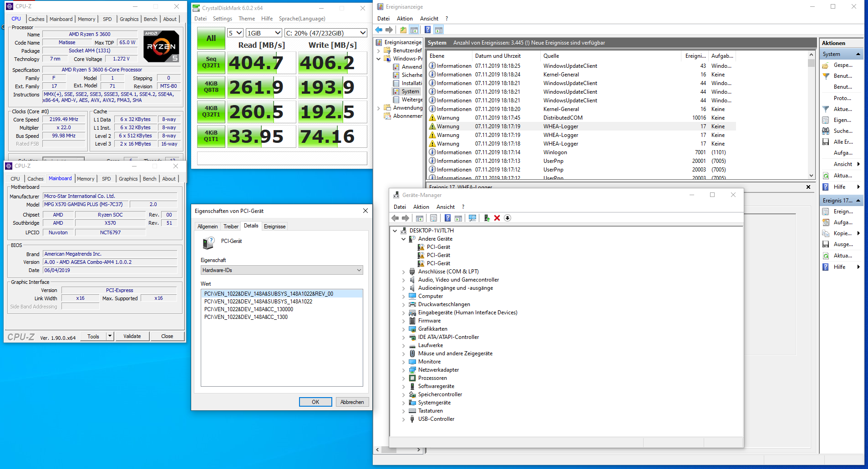868x469 pixels.
Task: Open help from the Ereignisanzeige toolbar icon
Action: click(x=428, y=30)
